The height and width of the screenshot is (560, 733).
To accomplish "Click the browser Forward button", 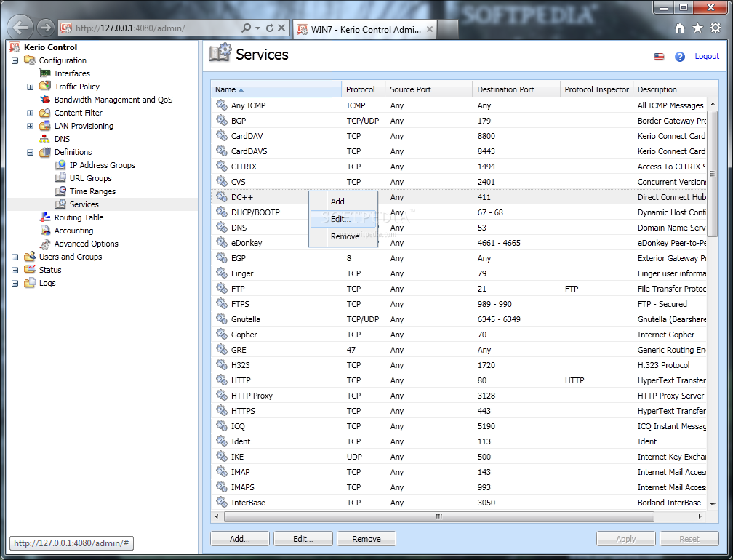I will click(x=45, y=28).
